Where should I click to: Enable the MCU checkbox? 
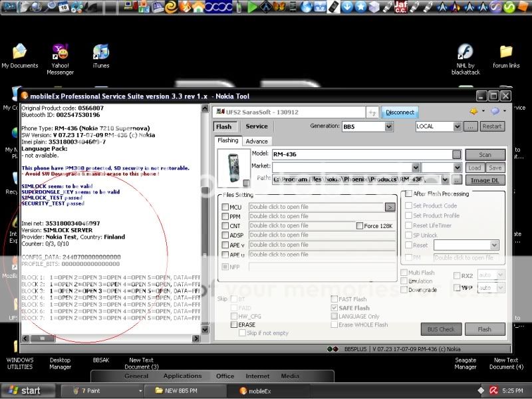[225, 207]
